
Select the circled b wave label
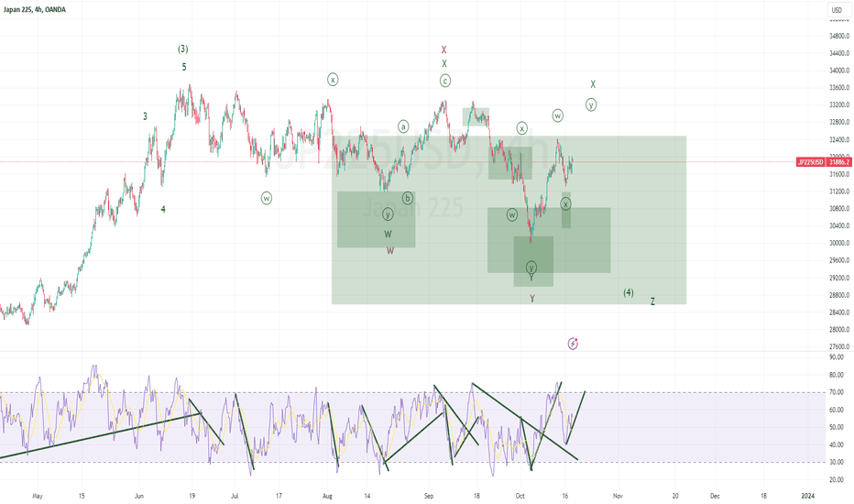click(408, 198)
